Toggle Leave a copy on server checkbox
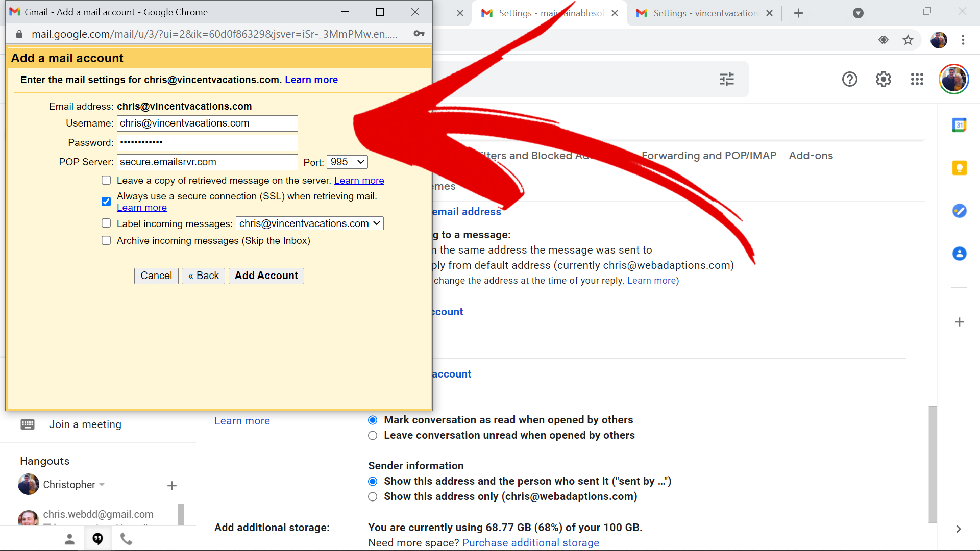980x551 pixels. click(x=106, y=180)
